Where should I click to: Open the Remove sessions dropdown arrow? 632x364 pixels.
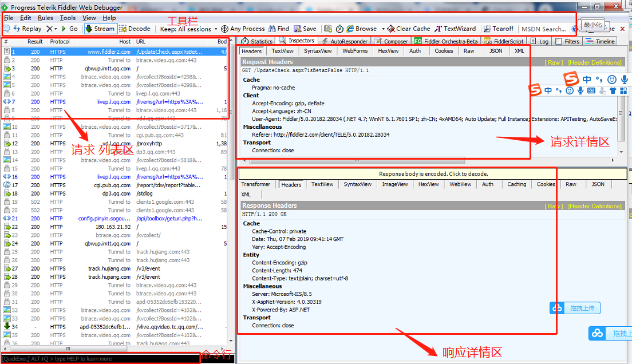56,29
